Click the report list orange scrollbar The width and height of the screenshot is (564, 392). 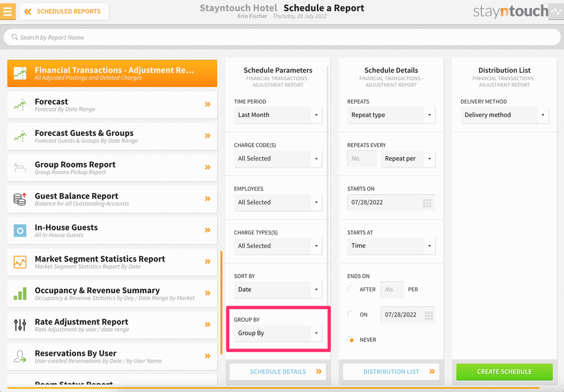click(x=221, y=303)
